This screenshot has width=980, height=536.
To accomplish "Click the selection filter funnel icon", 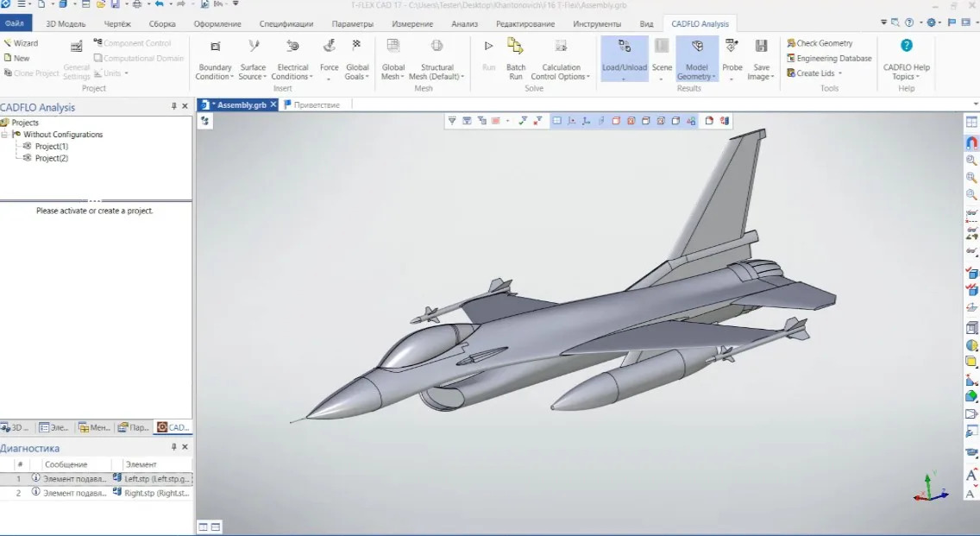I will pyautogui.click(x=452, y=121).
